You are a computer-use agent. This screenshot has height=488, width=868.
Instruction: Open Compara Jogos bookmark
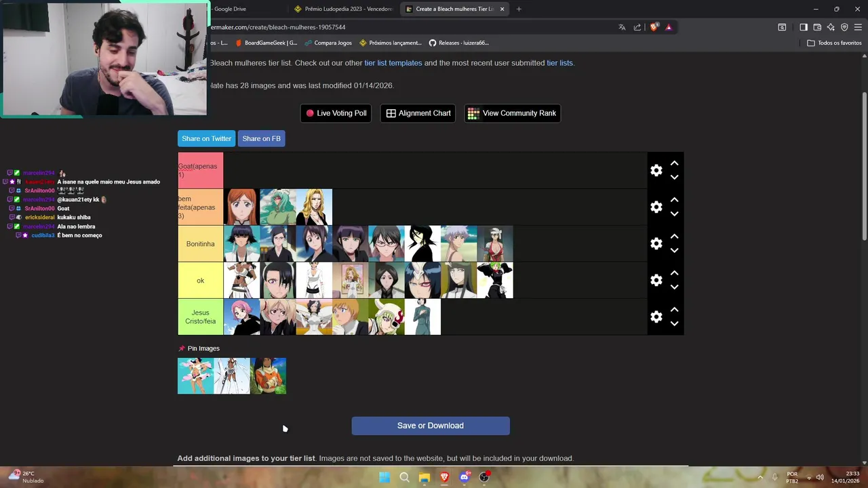tap(328, 43)
